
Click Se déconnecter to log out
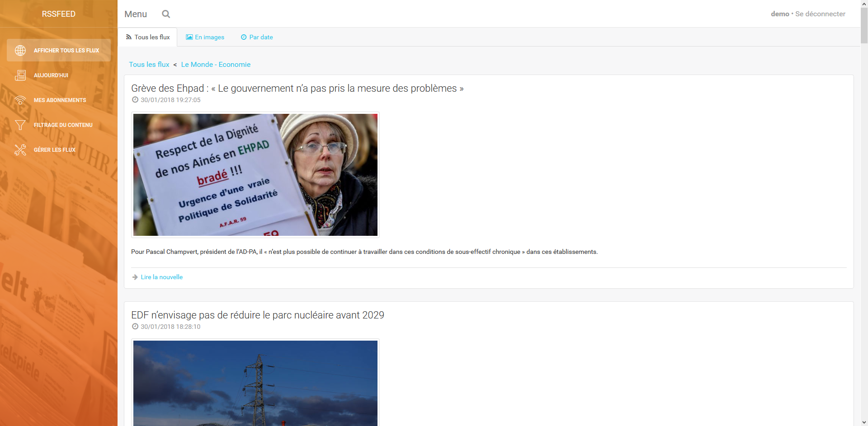click(820, 14)
